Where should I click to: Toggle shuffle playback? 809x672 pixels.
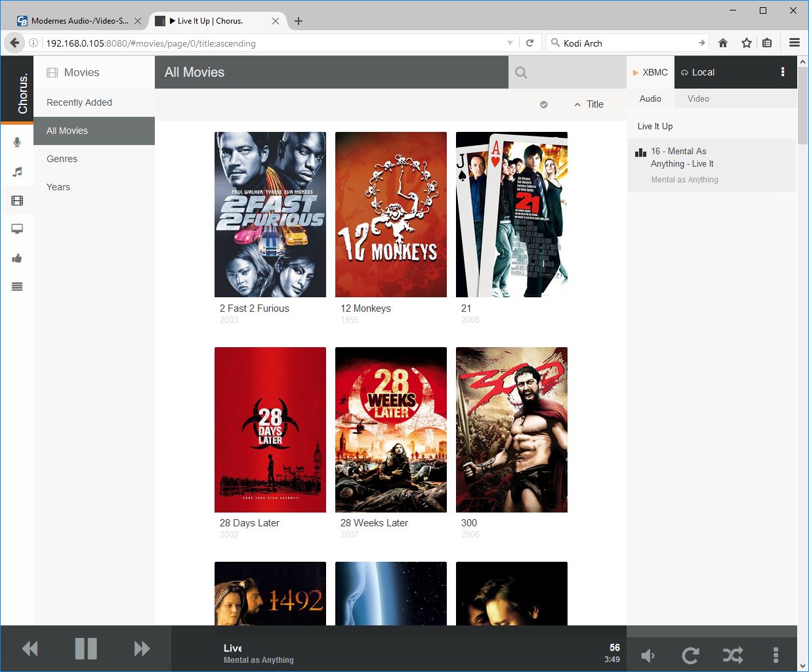click(x=733, y=655)
